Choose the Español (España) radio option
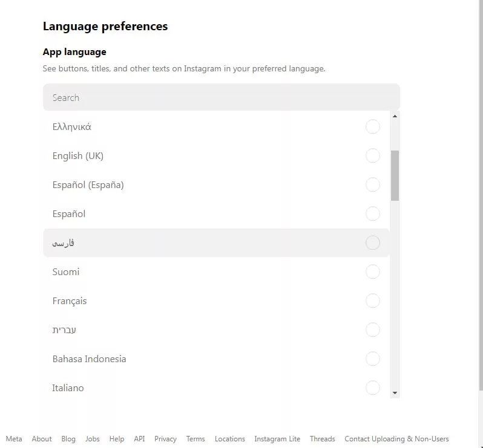This screenshot has width=483, height=448. pos(373,185)
